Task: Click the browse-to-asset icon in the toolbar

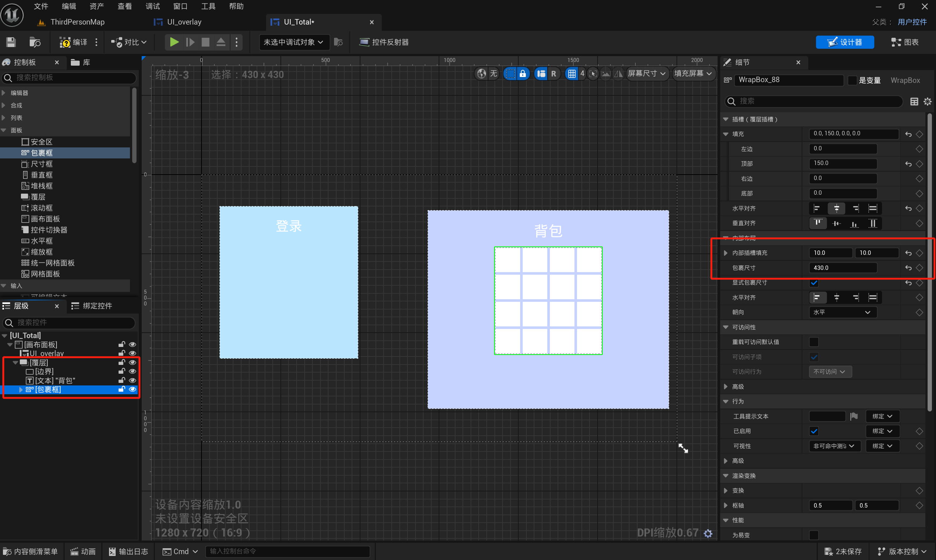Action: [35, 42]
